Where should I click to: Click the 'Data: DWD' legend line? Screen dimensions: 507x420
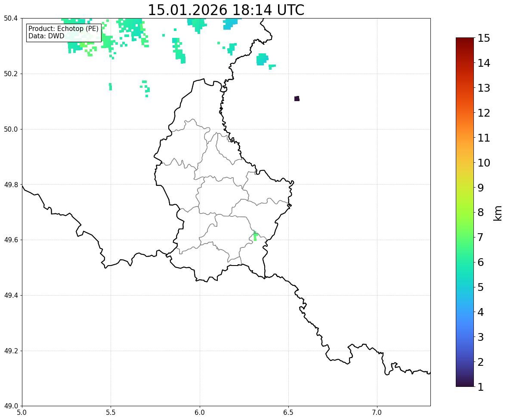click(x=46, y=36)
